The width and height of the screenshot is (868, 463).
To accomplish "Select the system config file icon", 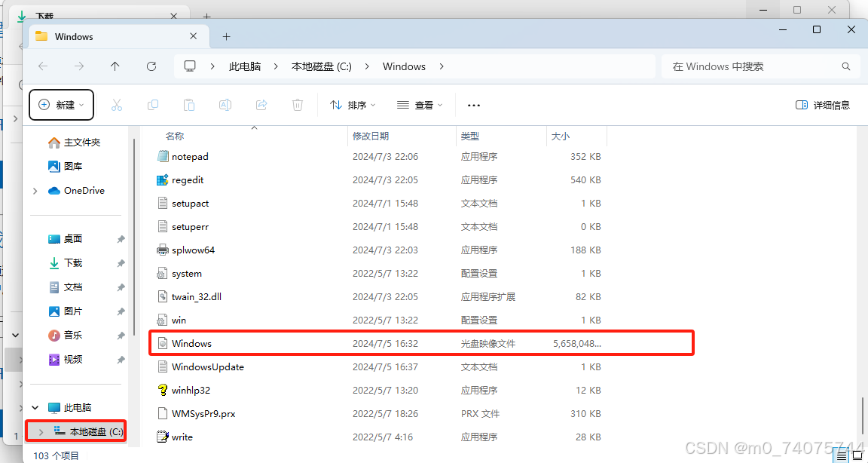I will coord(162,274).
